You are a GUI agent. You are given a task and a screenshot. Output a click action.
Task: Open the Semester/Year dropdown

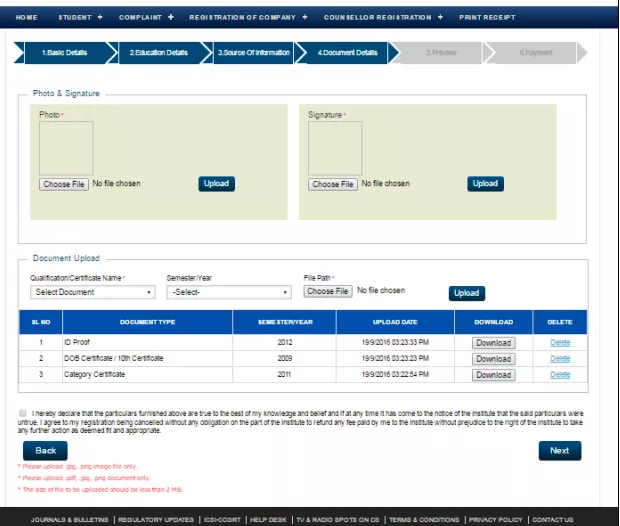pyautogui.click(x=229, y=292)
